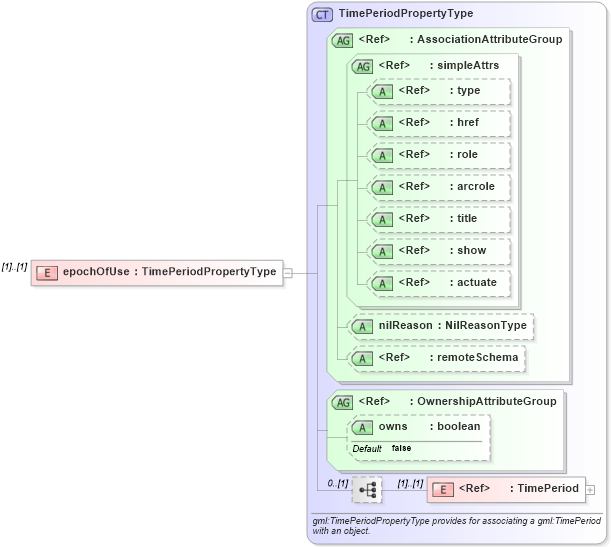Screen dimensions: 611x547
Task: Select the 'owns' attribute name
Action: (x=393, y=426)
